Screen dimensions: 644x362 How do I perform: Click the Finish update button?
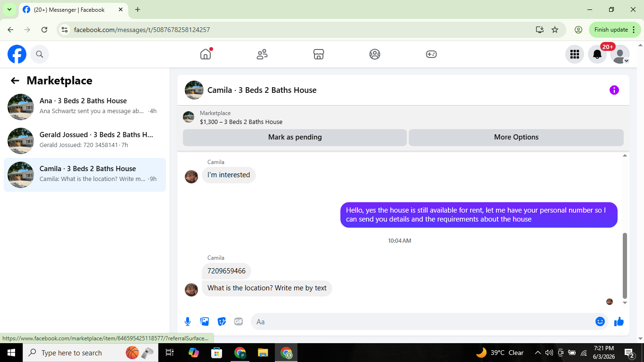pyautogui.click(x=615, y=30)
